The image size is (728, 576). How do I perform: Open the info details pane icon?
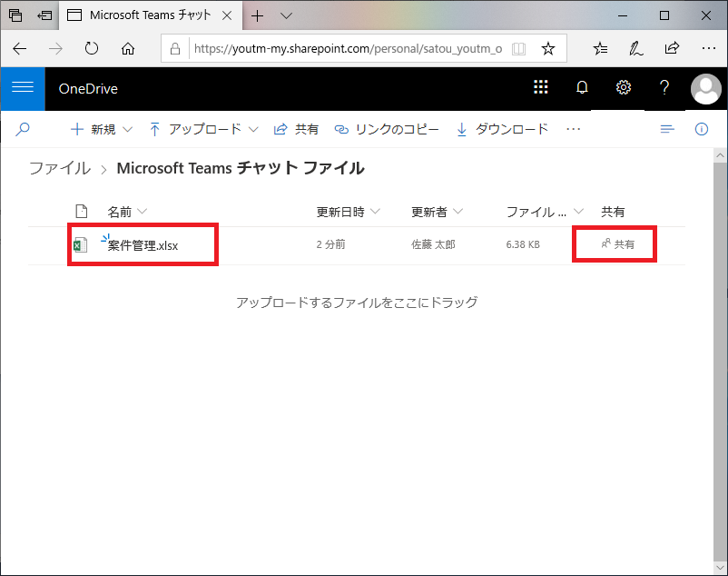click(701, 129)
